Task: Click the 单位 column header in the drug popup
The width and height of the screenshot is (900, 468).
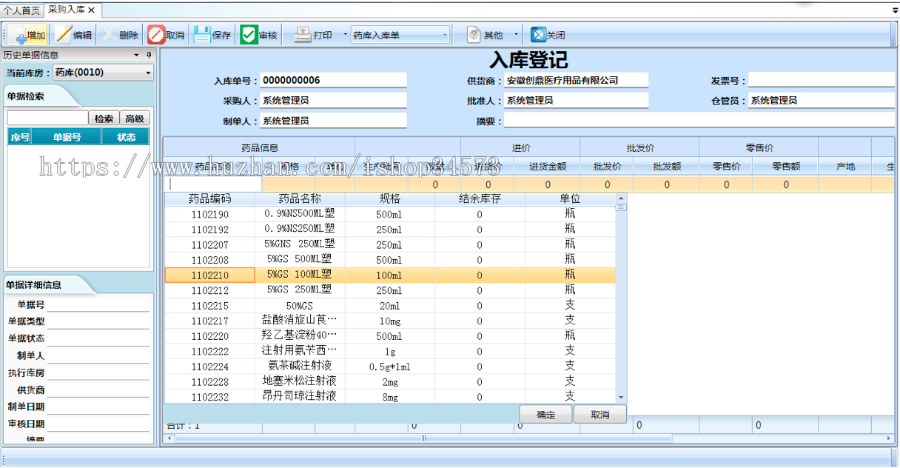Action: pyautogui.click(x=570, y=199)
